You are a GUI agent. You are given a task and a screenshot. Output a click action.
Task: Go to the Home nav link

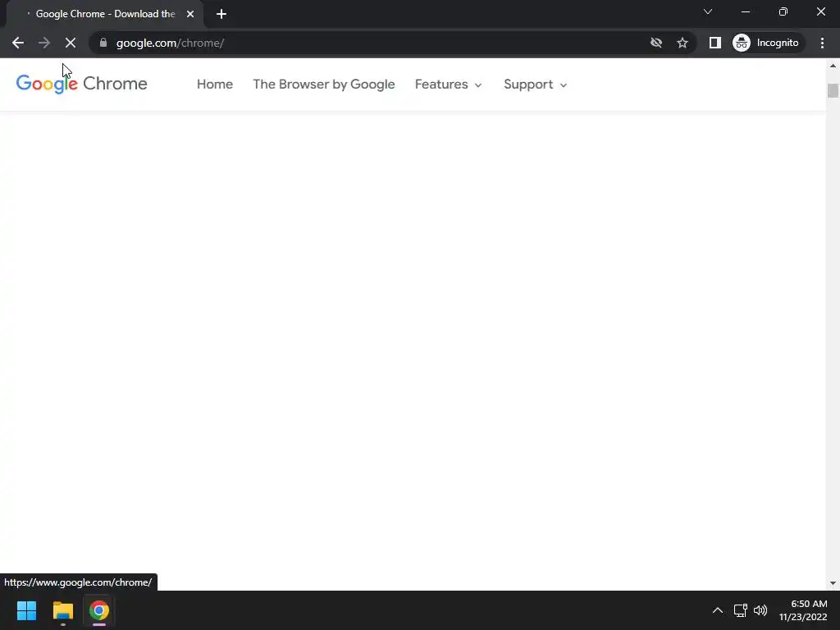[215, 84]
